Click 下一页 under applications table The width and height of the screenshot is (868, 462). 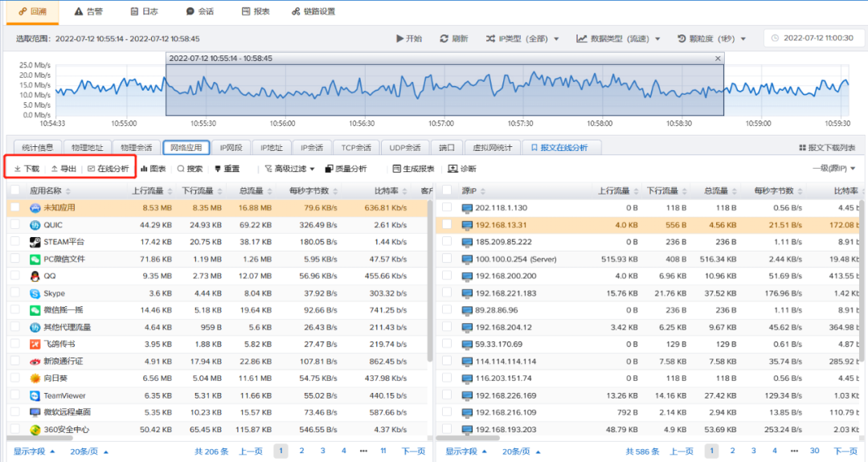click(413, 452)
